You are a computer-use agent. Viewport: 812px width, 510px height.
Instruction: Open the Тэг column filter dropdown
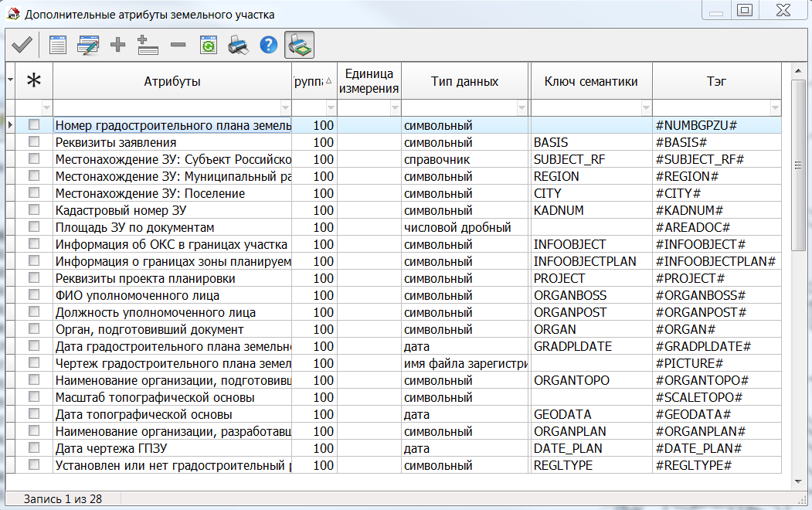773,108
